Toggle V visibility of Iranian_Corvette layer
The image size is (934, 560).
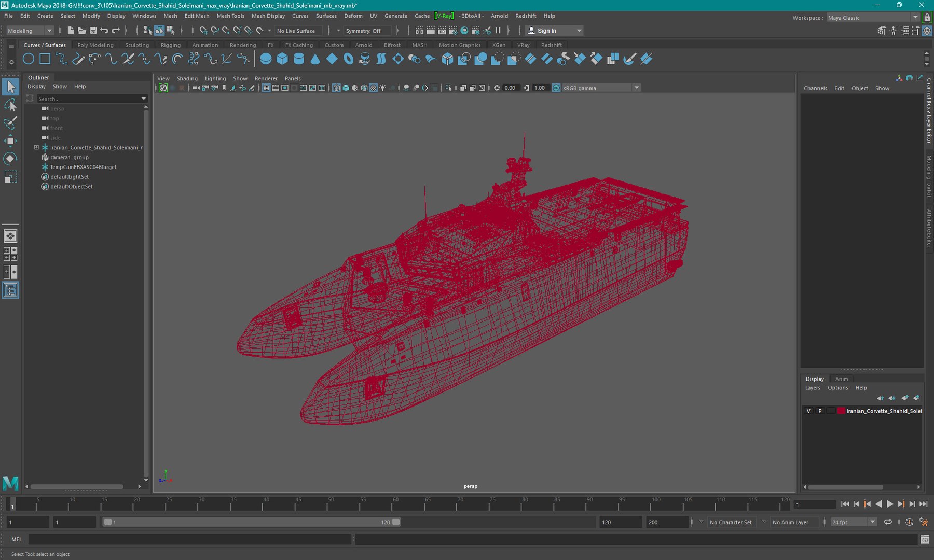click(808, 411)
